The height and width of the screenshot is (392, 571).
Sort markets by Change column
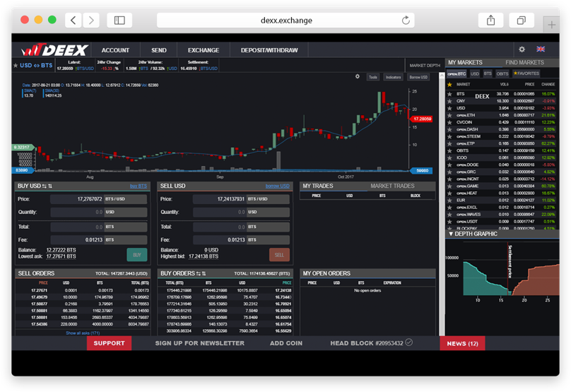click(x=548, y=85)
